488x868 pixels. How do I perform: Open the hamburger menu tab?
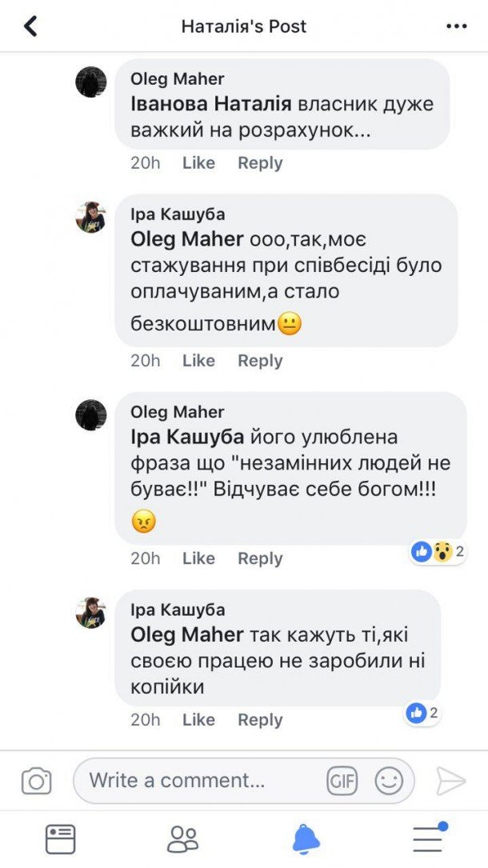(429, 838)
